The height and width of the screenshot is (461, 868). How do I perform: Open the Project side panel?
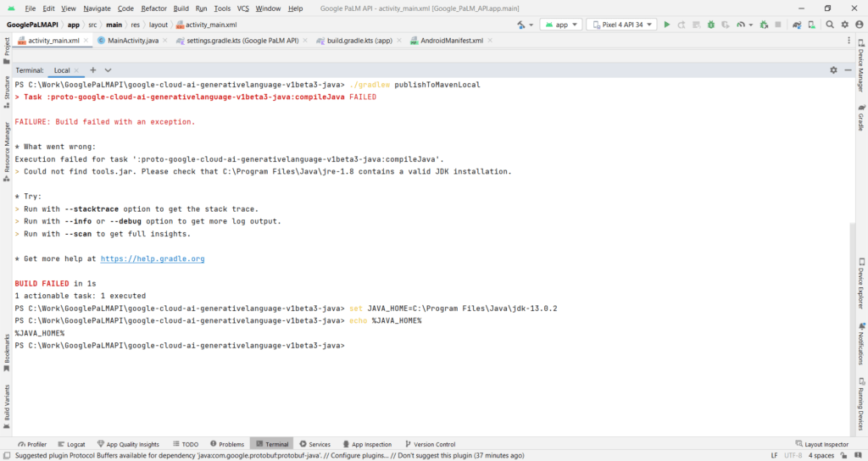click(x=7, y=51)
